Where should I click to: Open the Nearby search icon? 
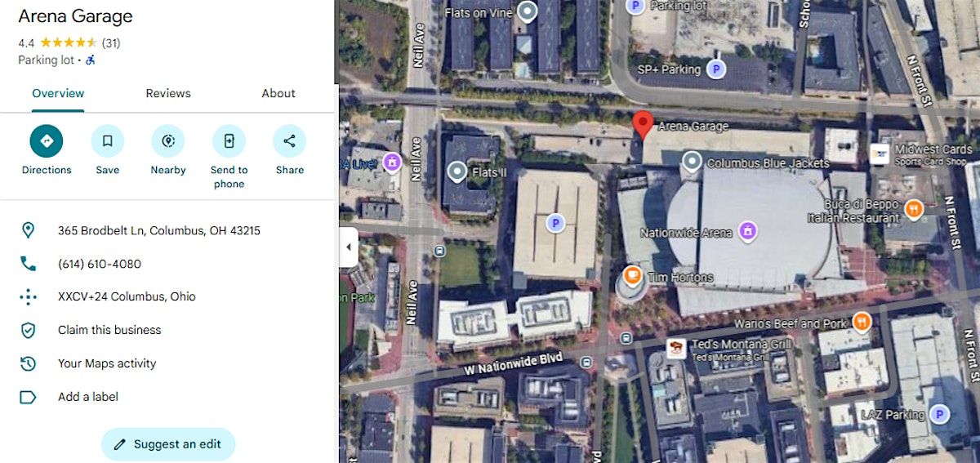(168, 141)
